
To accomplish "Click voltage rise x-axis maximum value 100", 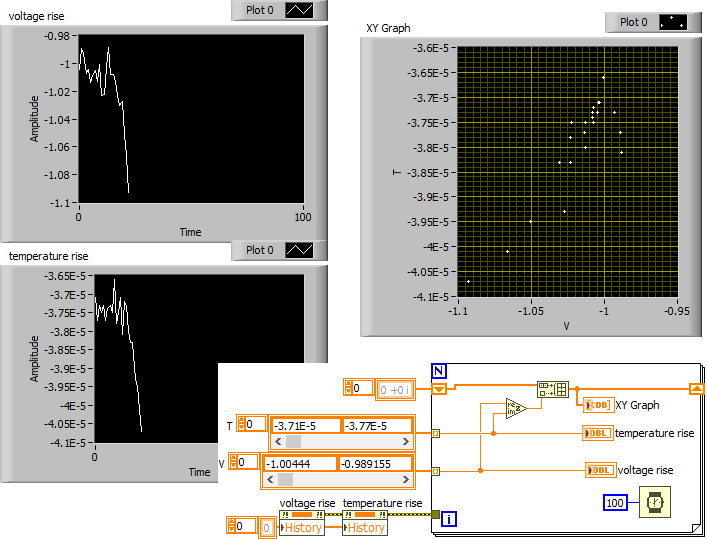I will (303, 217).
